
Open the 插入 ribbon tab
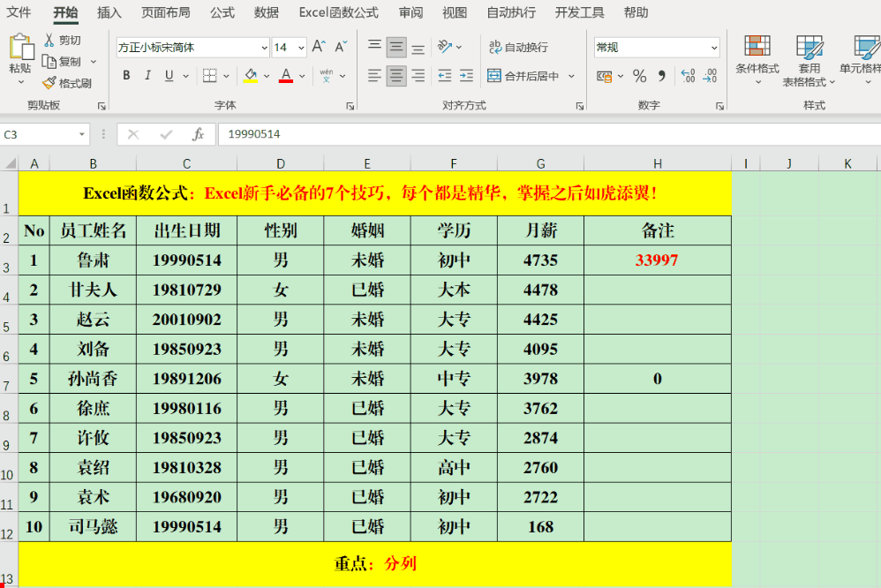[109, 12]
